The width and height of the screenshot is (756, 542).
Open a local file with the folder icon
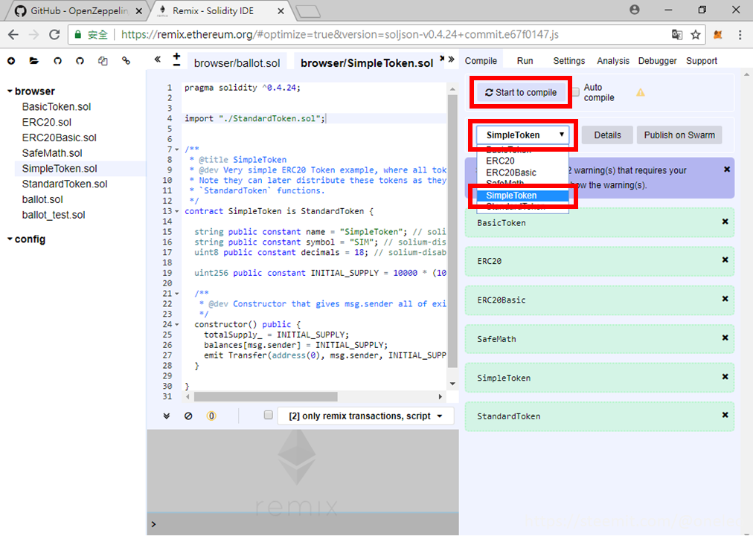[x=33, y=61]
